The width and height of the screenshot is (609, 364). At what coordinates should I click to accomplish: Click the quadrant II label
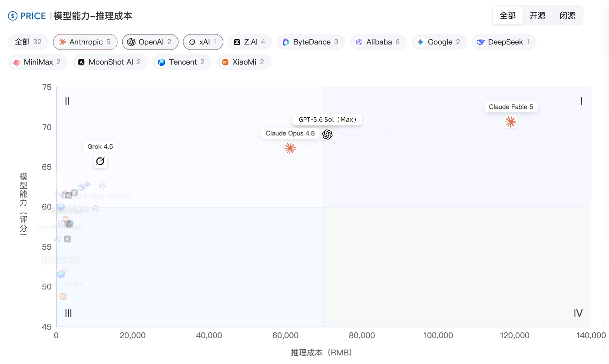pyautogui.click(x=67, y=101)
